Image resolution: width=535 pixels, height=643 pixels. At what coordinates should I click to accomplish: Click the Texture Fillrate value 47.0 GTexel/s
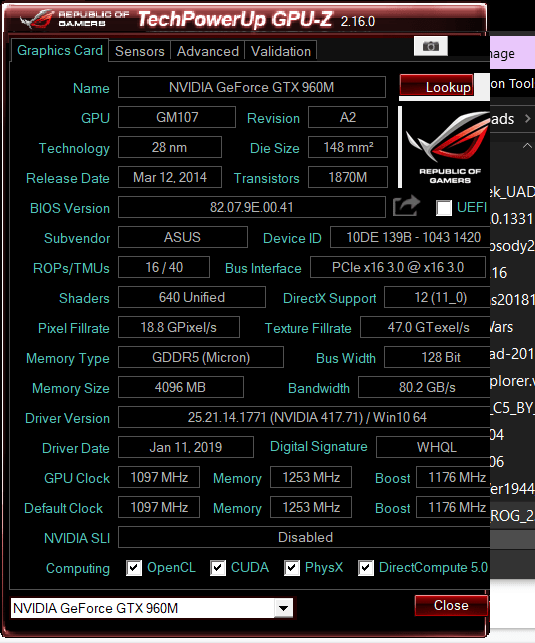[x=425, y=327]
